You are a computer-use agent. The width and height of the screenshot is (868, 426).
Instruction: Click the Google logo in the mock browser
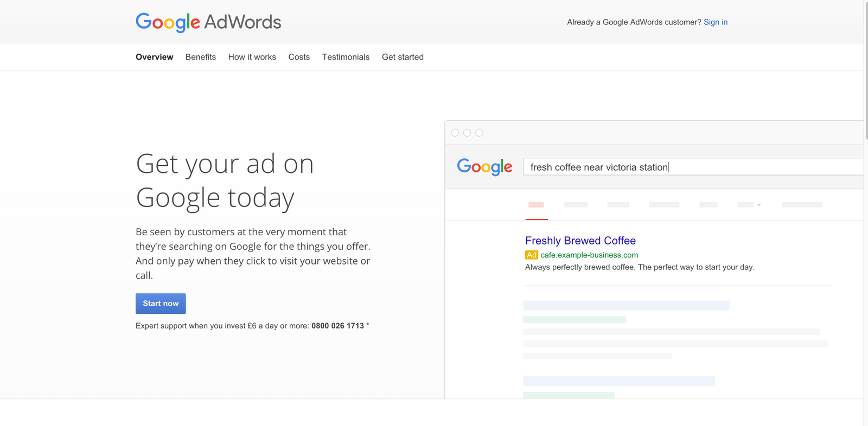pos(484,167)
